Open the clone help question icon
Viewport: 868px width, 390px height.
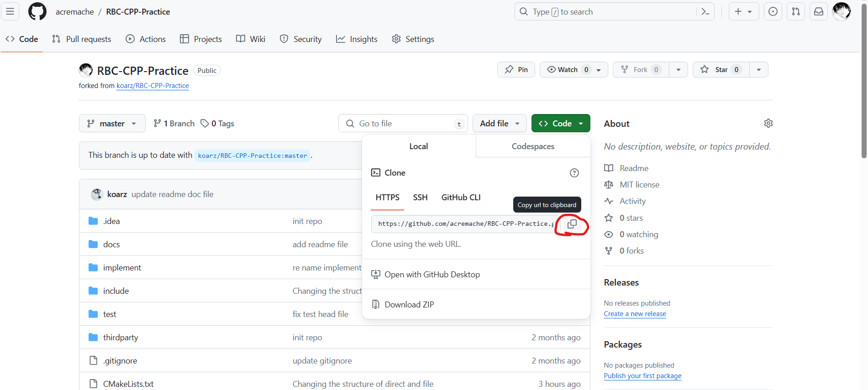pyautogui.click(x=574, y=173)
